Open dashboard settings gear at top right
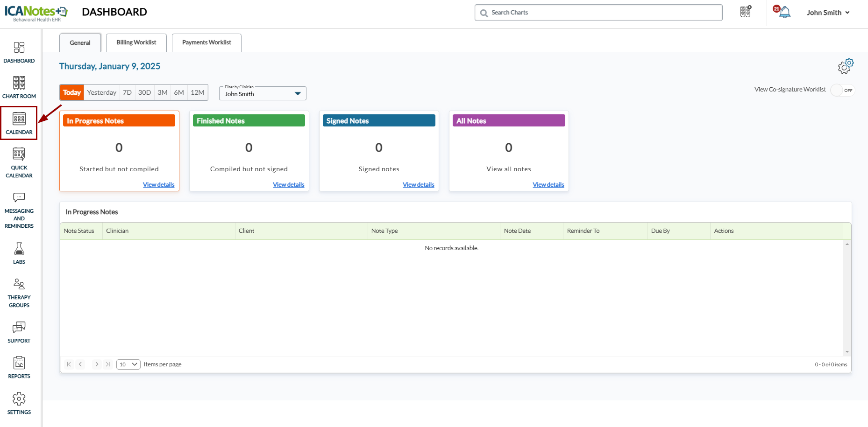Viewport: 868px width, 427px height. [x=845, y=66]
